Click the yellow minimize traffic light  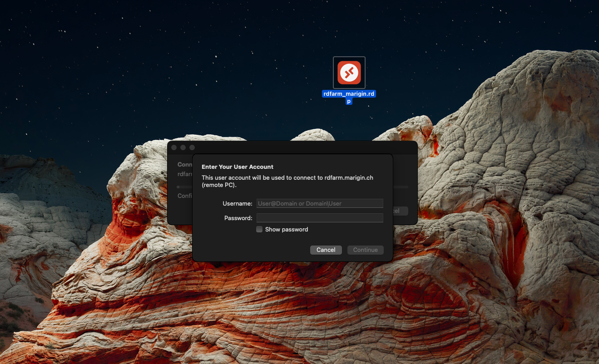pos(183,147)
